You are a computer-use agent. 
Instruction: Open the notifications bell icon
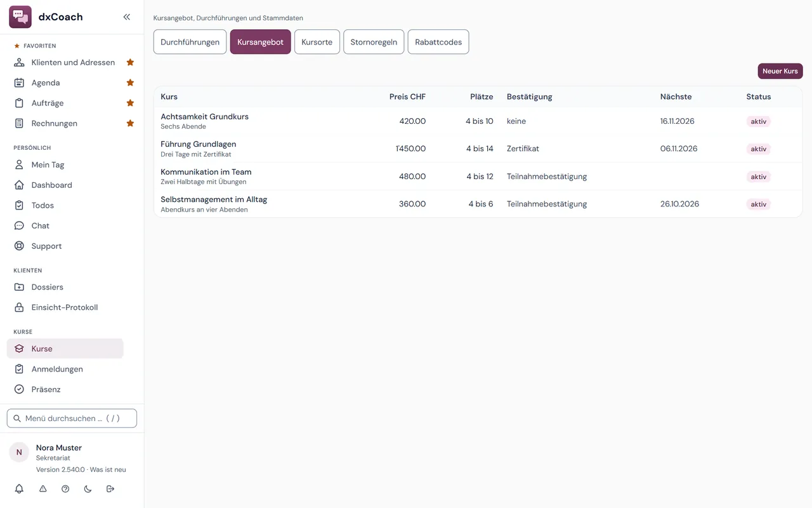tap(19, 489)
